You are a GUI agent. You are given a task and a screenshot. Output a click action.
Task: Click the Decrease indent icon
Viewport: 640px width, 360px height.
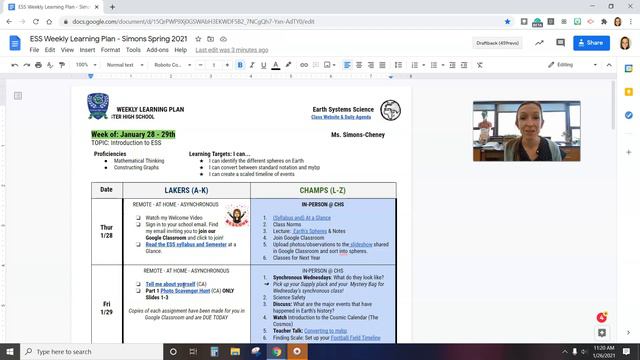click(x=452, y=65)
